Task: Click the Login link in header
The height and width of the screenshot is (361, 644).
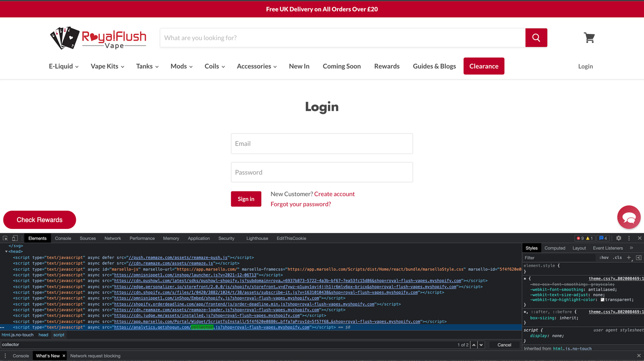Action: [586, 66]
